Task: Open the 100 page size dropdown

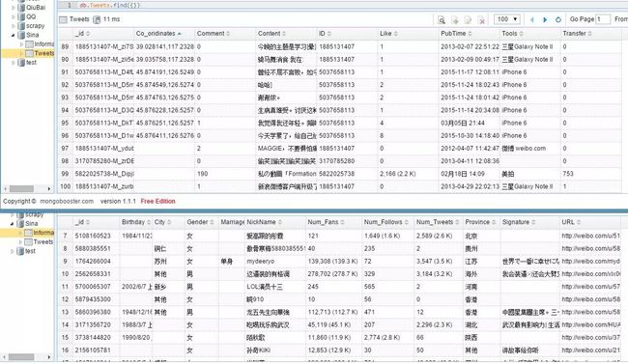Action: click(507, 19)
